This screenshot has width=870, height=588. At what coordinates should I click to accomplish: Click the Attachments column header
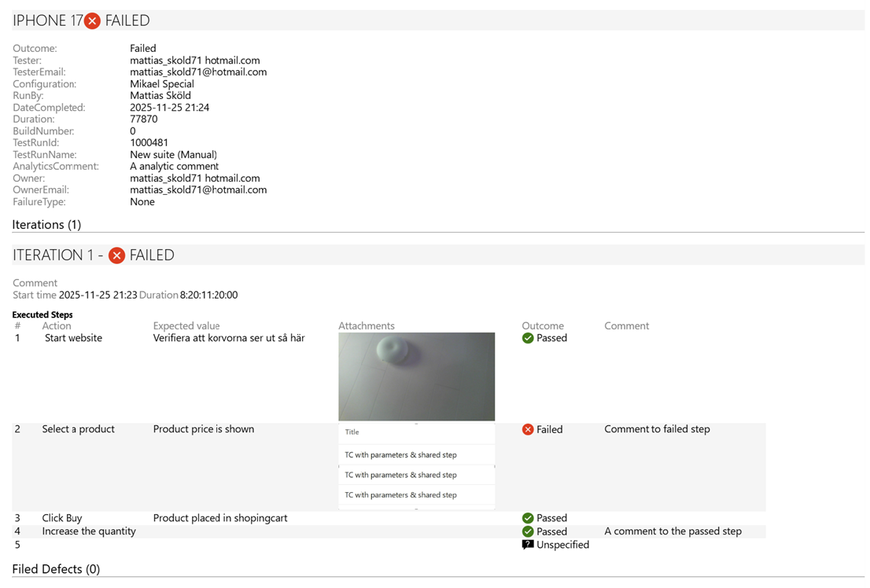[x=367, y=326]
